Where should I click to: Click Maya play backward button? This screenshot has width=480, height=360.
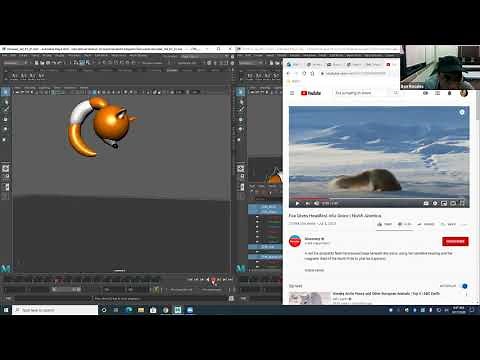tap(208, 279)
